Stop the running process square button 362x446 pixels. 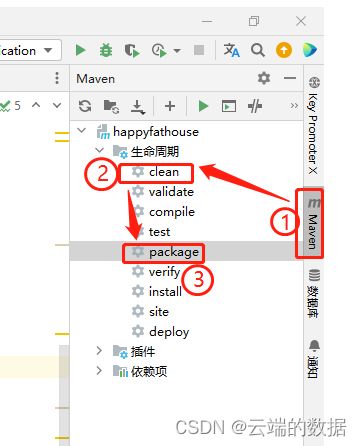pyautogui.click(x=199, y=51)
